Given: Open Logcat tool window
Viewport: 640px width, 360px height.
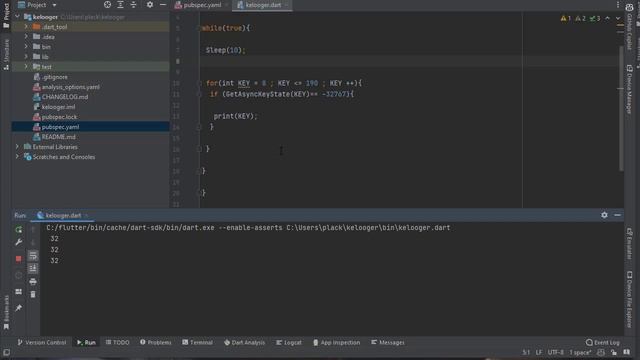Looking at the screenshot, I should (x=289, y=342).
